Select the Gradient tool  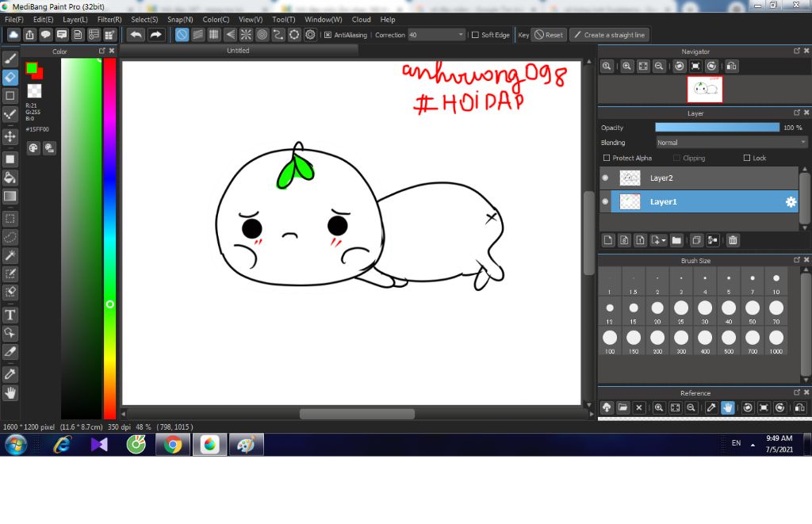(x=10, y=197)
